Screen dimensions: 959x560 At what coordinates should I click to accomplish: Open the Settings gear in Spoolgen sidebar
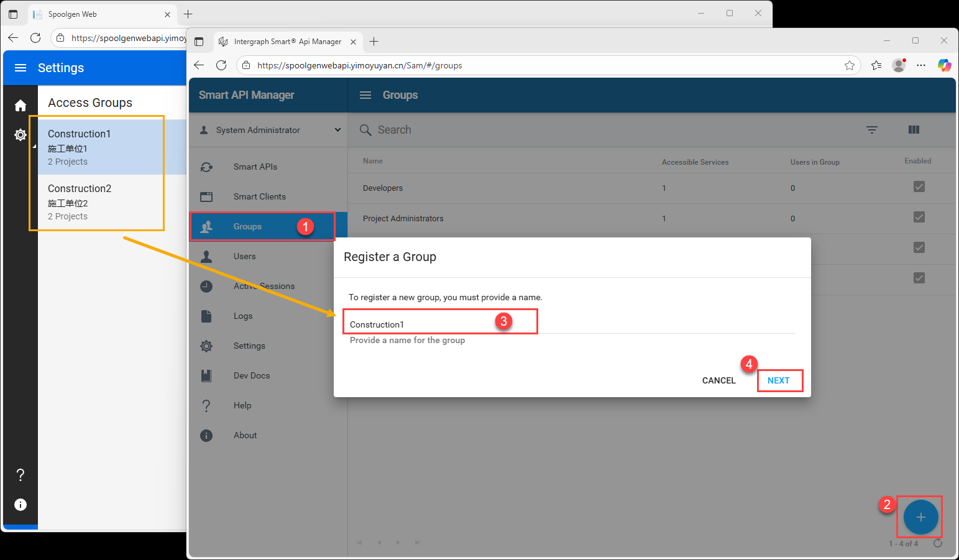(x=21, y=135)
